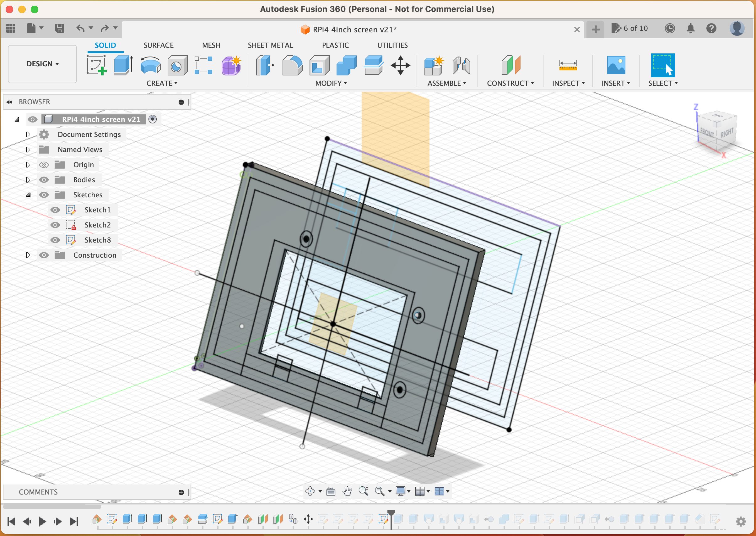
Task: Activate the Select tool icon
Action: (x=663, y=65)
